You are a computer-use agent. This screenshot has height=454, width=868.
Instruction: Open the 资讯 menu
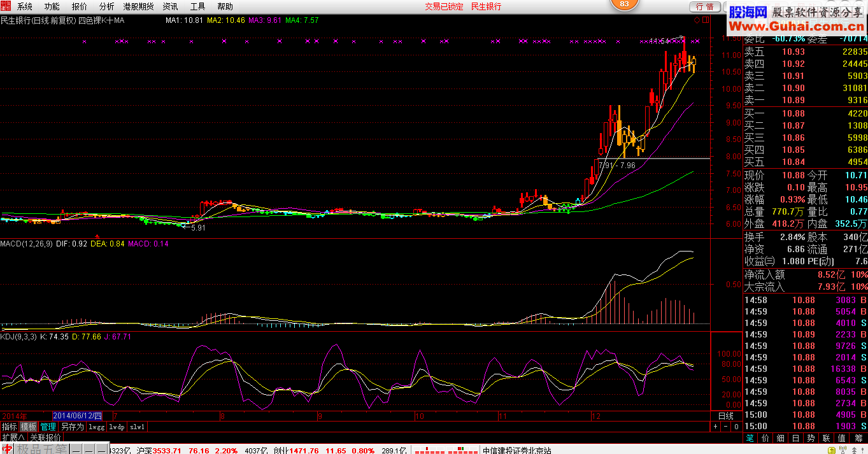(170, 6)
